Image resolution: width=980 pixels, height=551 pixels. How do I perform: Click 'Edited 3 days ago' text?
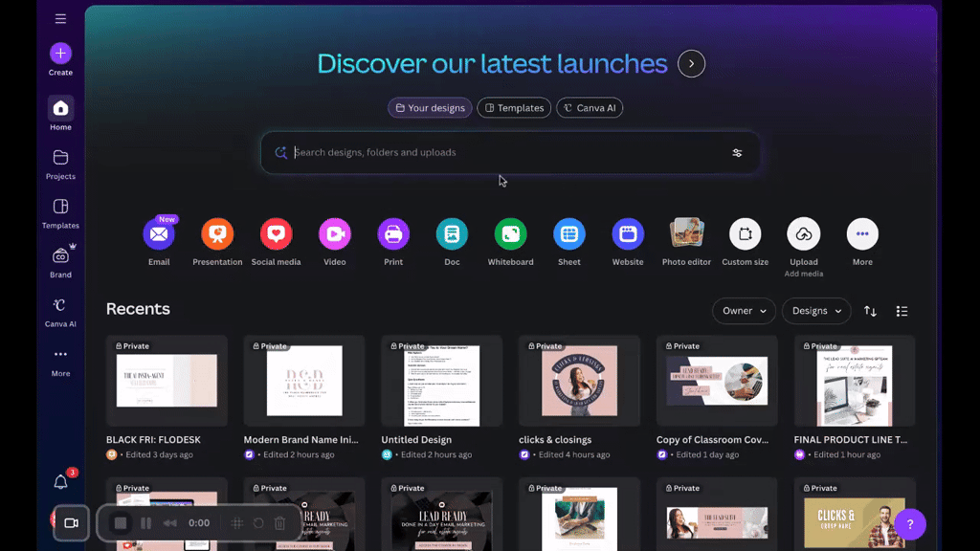[160, 454]
